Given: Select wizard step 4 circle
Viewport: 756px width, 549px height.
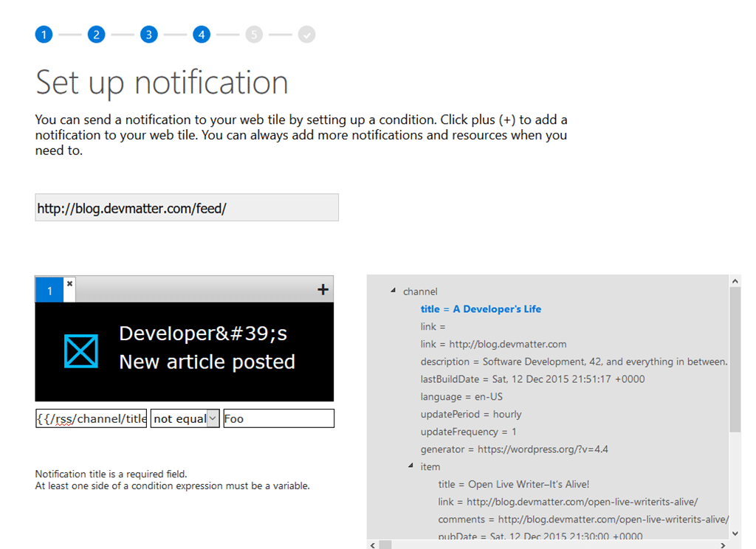Looking at the screenshot, I should 202,34.
